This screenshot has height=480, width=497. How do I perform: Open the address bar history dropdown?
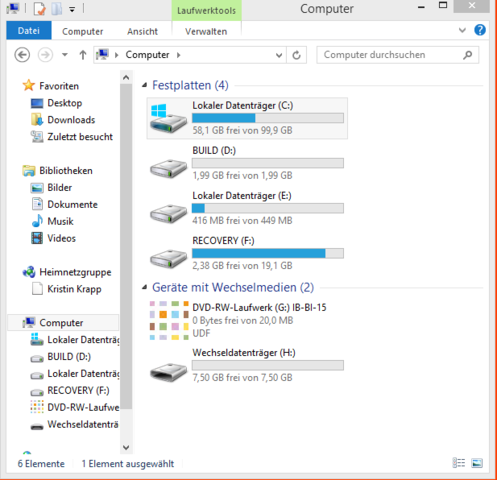279,55
